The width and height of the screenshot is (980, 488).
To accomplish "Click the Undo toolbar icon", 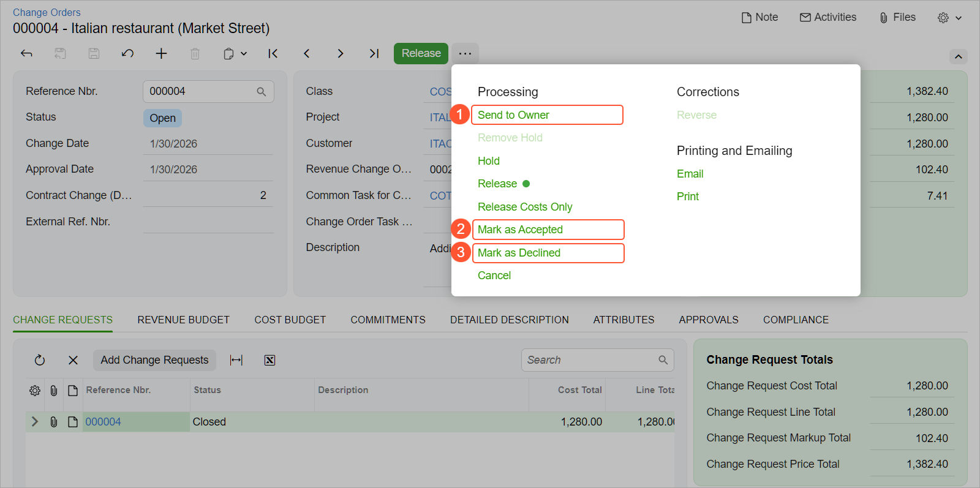I will click(x=127, y=53).
